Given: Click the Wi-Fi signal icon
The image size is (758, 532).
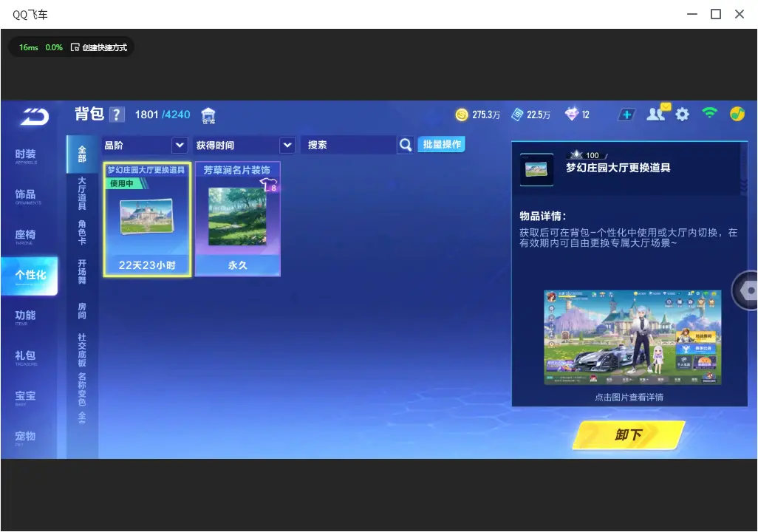Looking at the screenshot, I should pos(710,113).
